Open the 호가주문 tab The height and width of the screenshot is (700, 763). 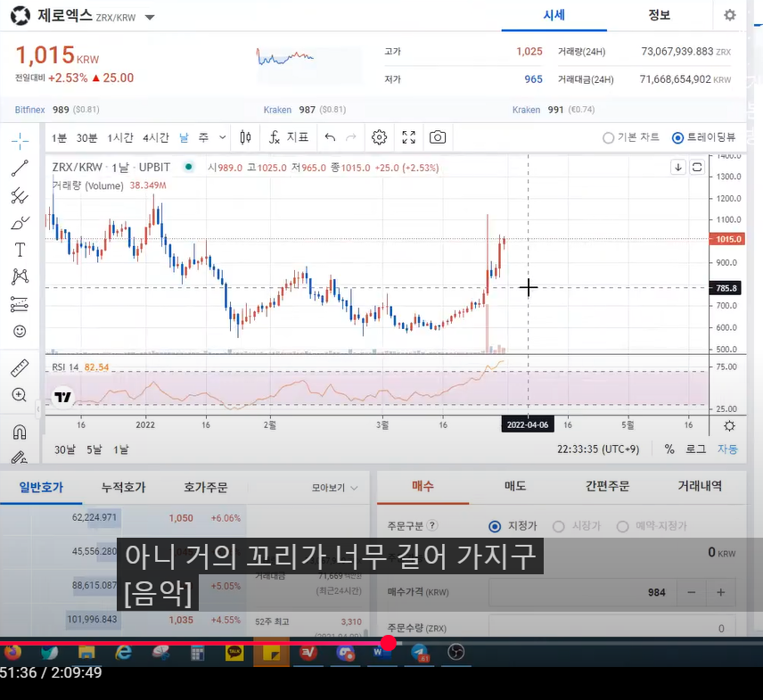pos(205,487)
